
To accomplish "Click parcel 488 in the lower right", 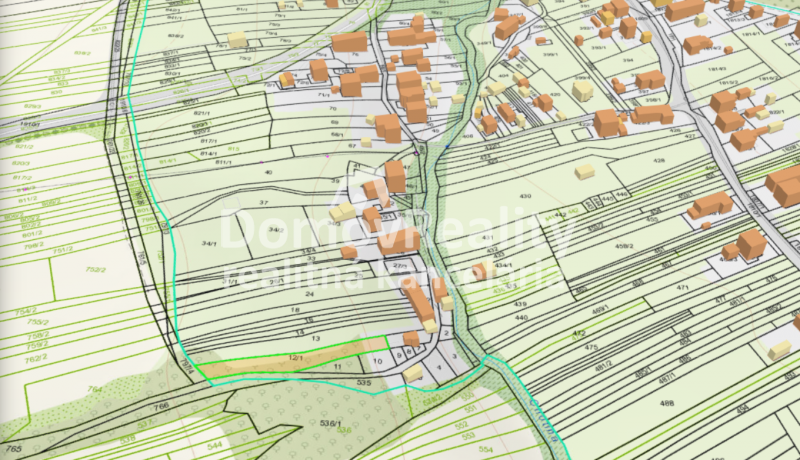I will click(667, 403).
